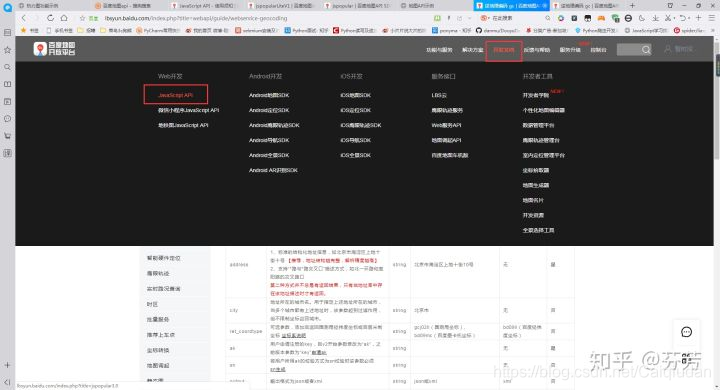
Task: Open a new tab with the plus icon
Action: [632, 6]
